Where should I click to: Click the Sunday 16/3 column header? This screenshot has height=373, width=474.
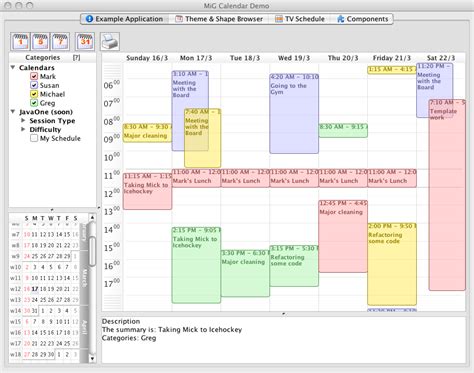point(147,58)
